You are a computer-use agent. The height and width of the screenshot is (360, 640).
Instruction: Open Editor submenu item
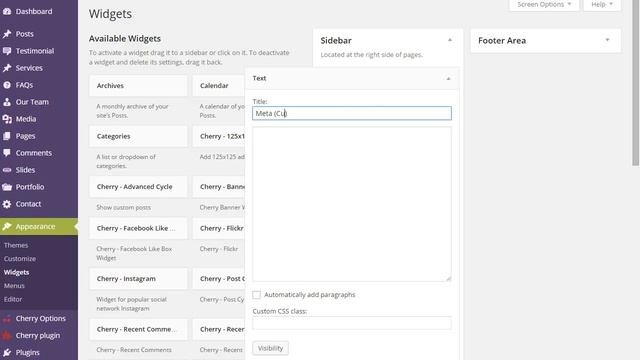click(13, 299)
